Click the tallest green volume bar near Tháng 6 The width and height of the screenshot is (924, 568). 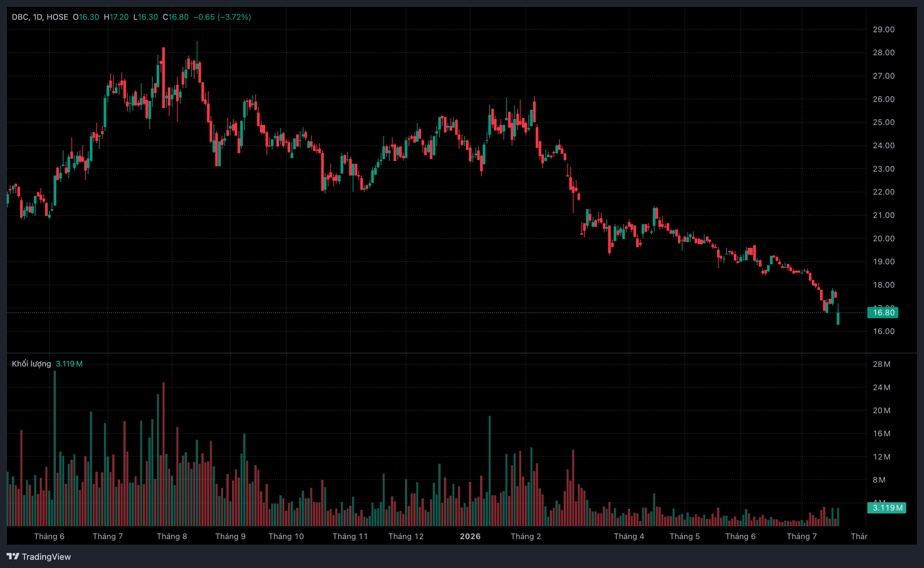55,448
